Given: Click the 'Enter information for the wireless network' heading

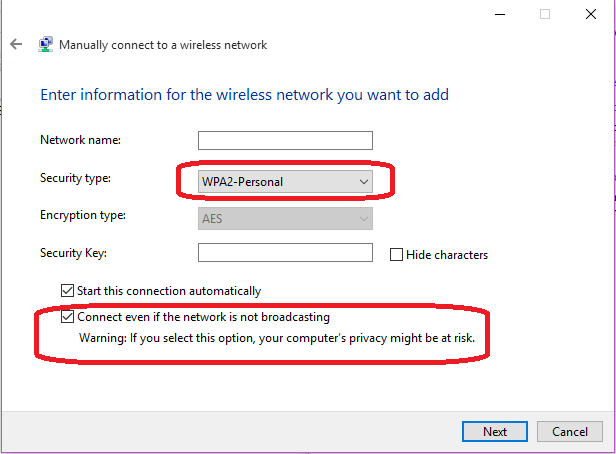Looking at the screenshot, I should coord(244,95).
